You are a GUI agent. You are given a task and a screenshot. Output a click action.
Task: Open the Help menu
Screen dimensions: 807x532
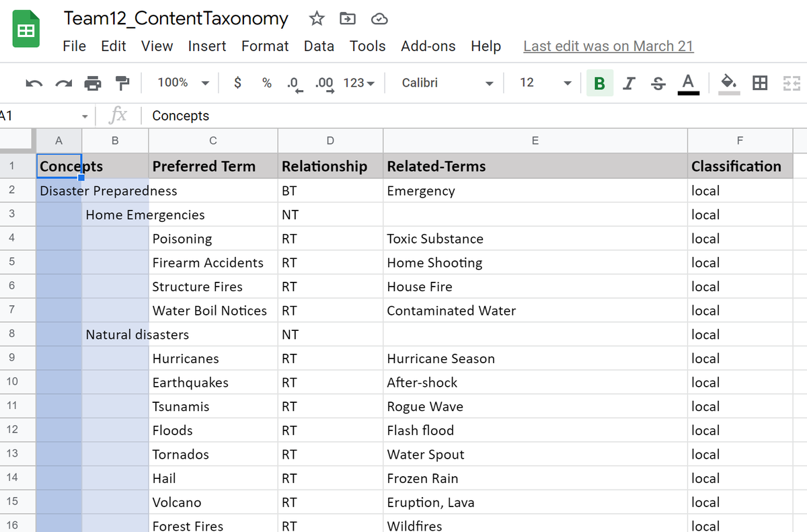(x=486, y=46)
